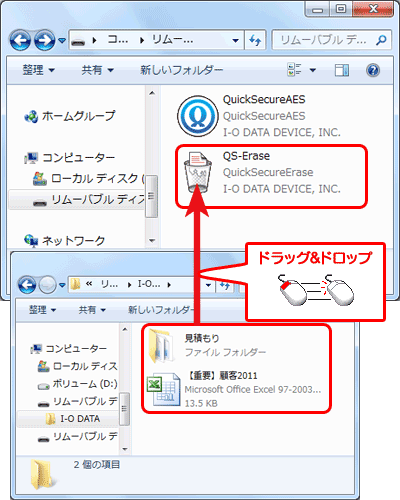Viewport: 400px width, 500px height.
Task: Click the upper navigation pane scrollbar thumb
Action: click(152, 196)
